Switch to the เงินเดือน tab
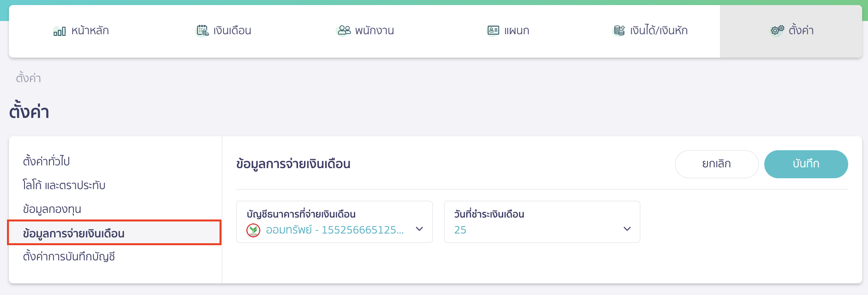 pyautogui.click(x=223, y=31)
